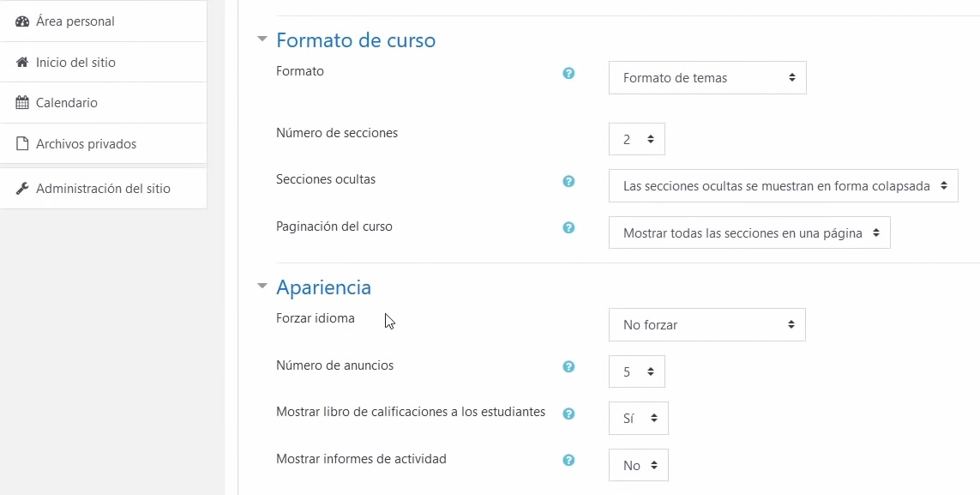Change the Paginación del curso dropdown
Image resolution: width=980 pixels, height=495 pixels.
point(749,232)
